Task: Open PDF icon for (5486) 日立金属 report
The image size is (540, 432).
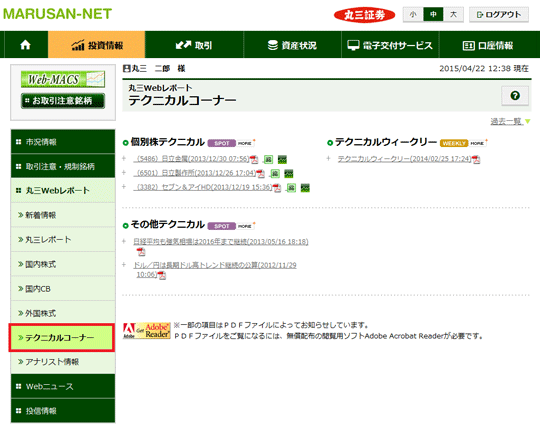Action: point(254,159)
